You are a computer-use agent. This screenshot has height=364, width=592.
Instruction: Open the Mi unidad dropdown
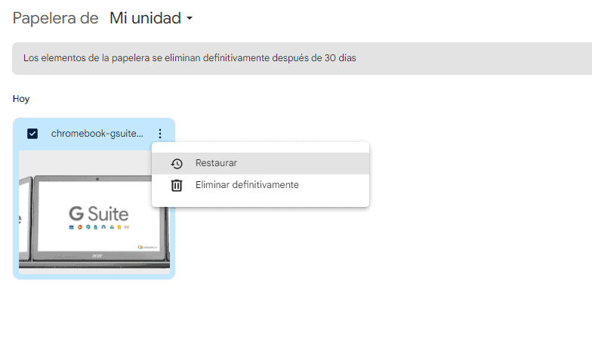tap(151, 18)
